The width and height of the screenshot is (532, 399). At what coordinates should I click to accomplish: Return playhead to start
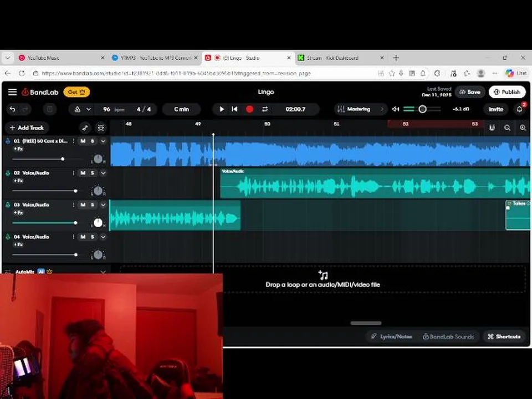click(234, 109)
